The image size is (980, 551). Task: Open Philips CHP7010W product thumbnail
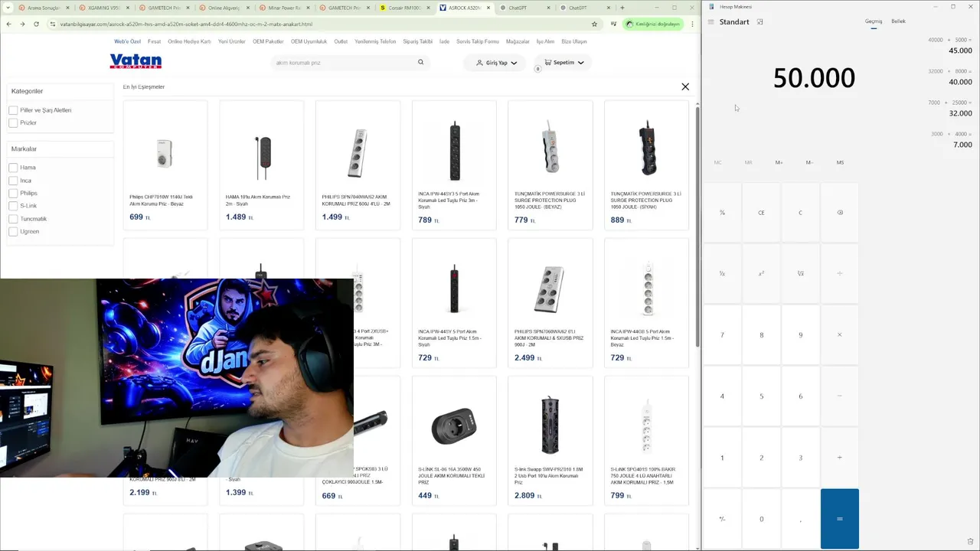[x=165, y=153]
